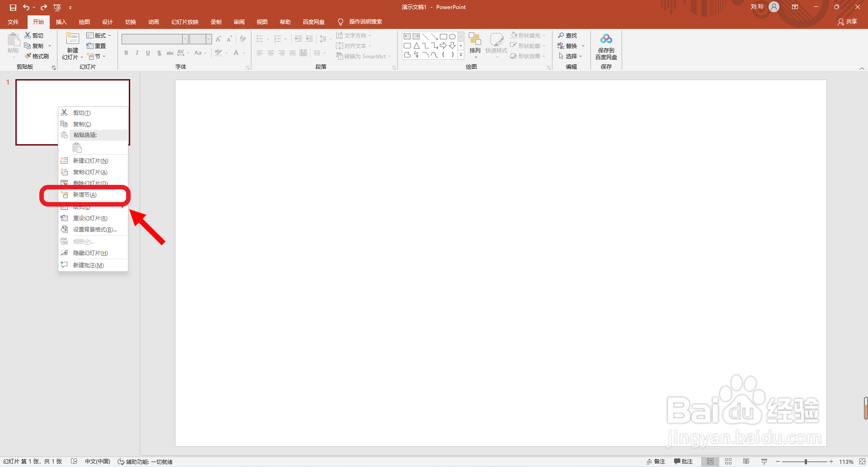
Task: Justify text in paragraph group
Action: (x=292, y=53)
